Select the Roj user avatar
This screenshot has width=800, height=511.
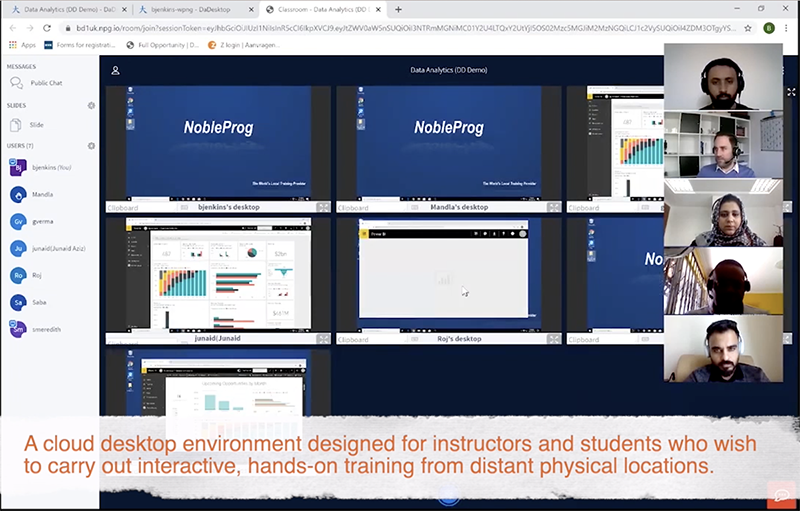18,275
